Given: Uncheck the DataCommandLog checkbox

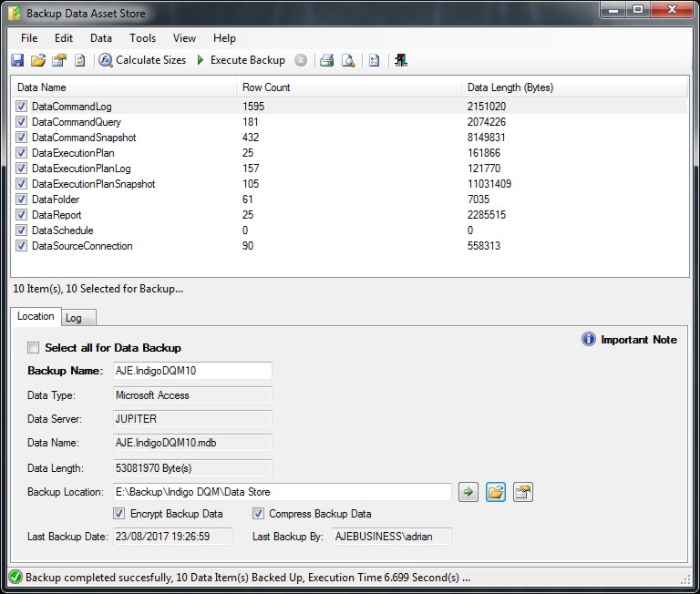Looking at the screenshot, I should (21, 107).
